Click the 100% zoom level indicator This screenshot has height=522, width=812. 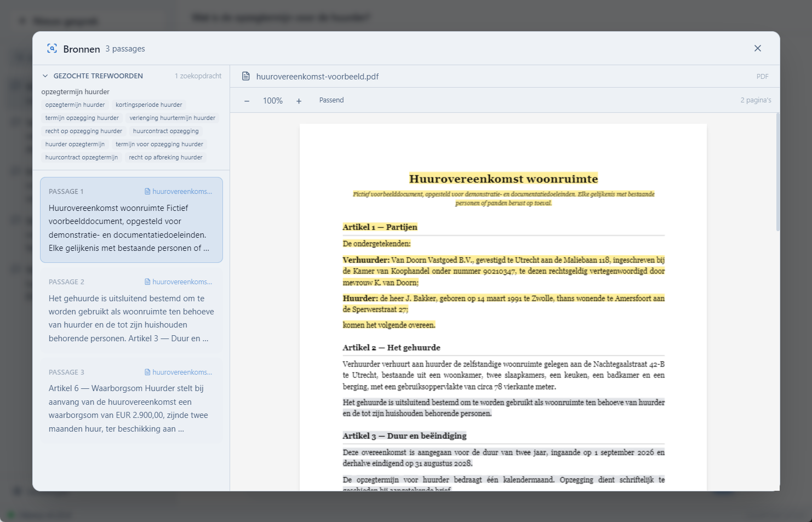point(273,101)
